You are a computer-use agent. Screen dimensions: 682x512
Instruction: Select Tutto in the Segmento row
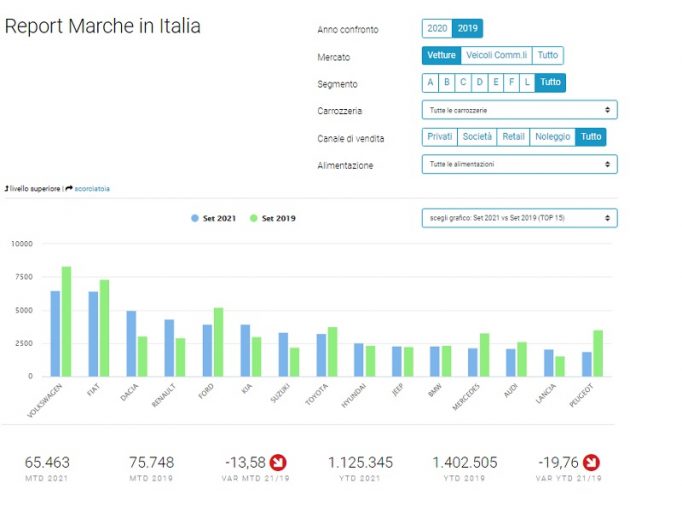coord(550,83)
